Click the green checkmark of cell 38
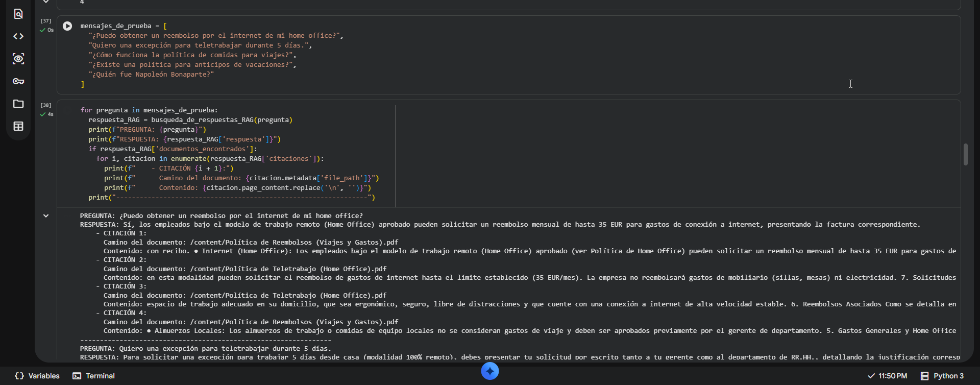 click(x=43, y=114)
